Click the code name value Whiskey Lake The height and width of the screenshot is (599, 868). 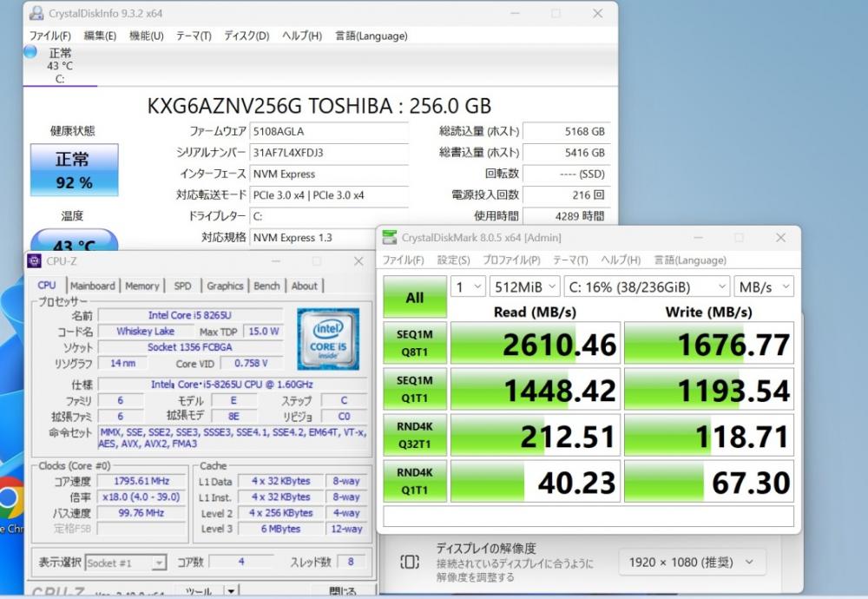(145, 331)
